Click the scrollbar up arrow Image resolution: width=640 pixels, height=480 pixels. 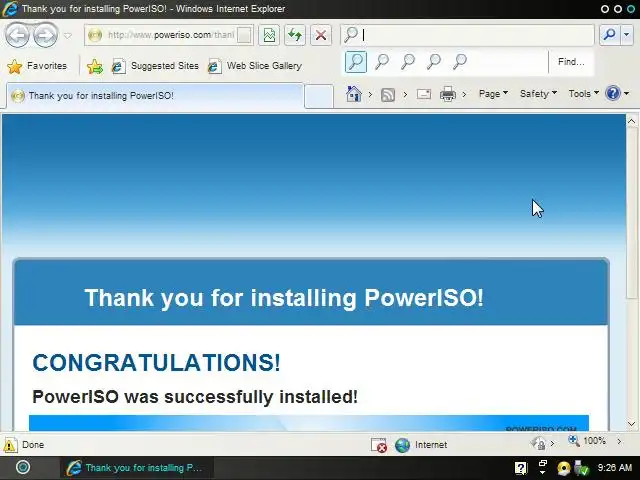click(631, 121)
